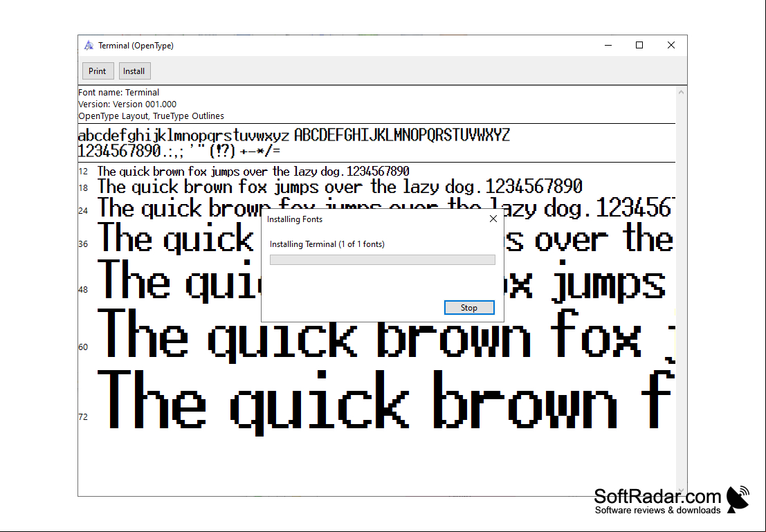The height and width of the screenshot is (532, 766).
Task: Click the Print button
Action: (98, 71)
